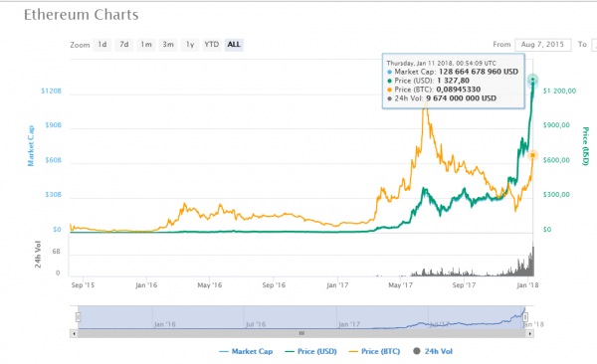Image resolution: width=597 pixels, height=364 pixels.
Task: Click the Jul '16 label in navigator
Action: [256, 324]
